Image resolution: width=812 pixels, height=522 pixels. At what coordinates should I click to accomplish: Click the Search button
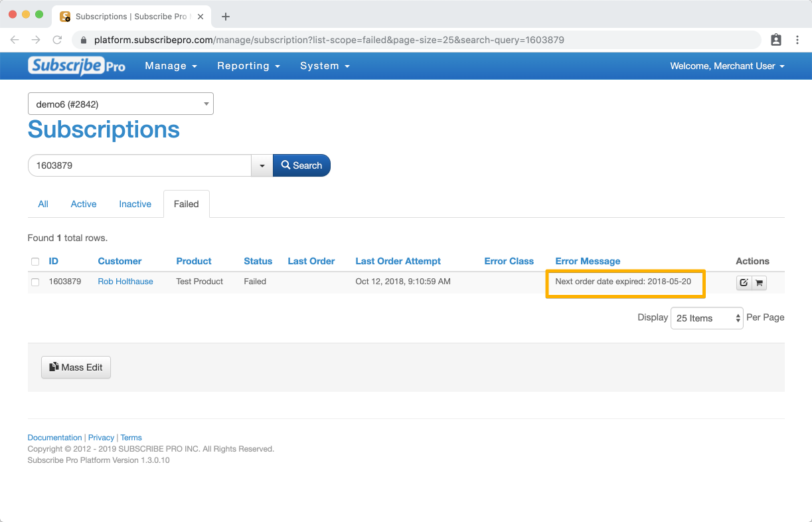tap(301, 165)
